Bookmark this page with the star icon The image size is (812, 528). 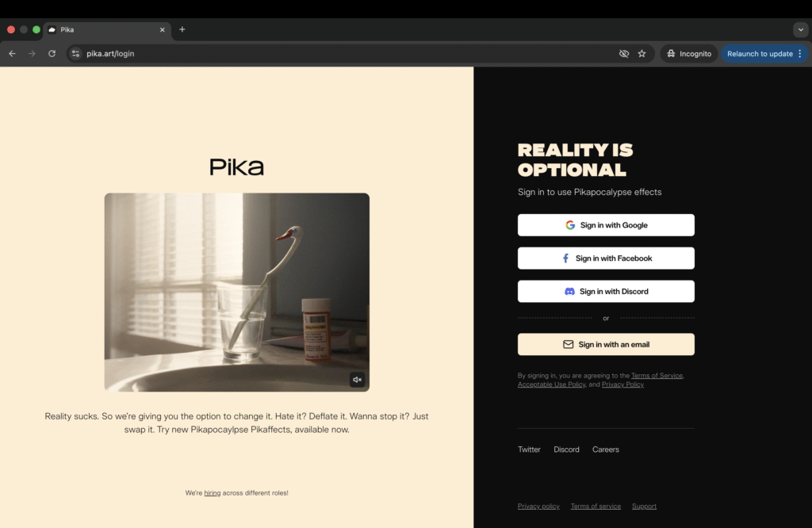(x=642, y=53)
